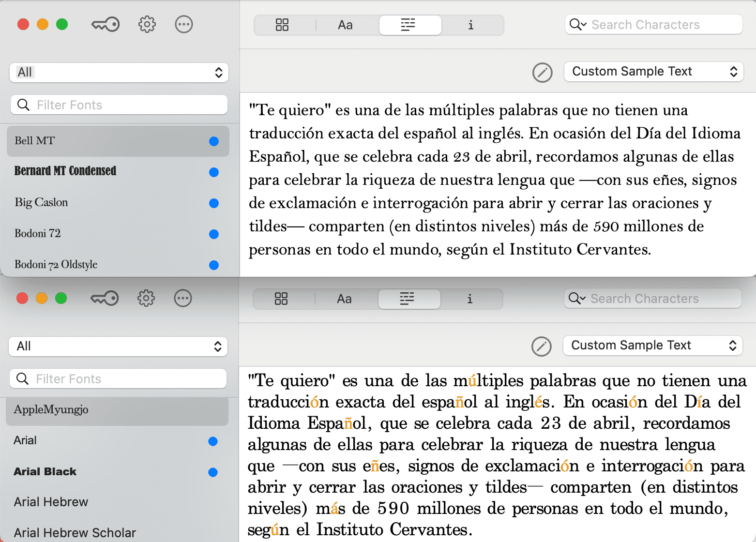Screen dimensions: 756x542
Task: Toggle the blue dot beside Big Caslon
Action: [x=214, y=203]
